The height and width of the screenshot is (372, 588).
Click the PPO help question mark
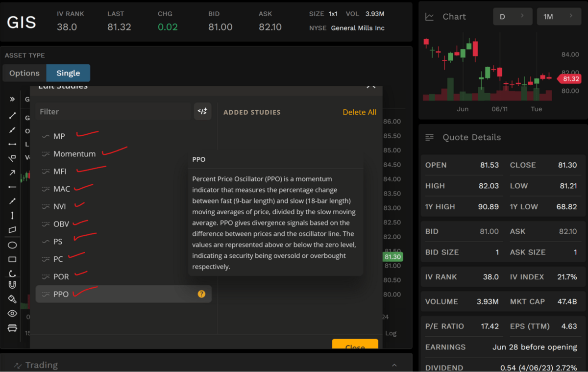[201, 294]
